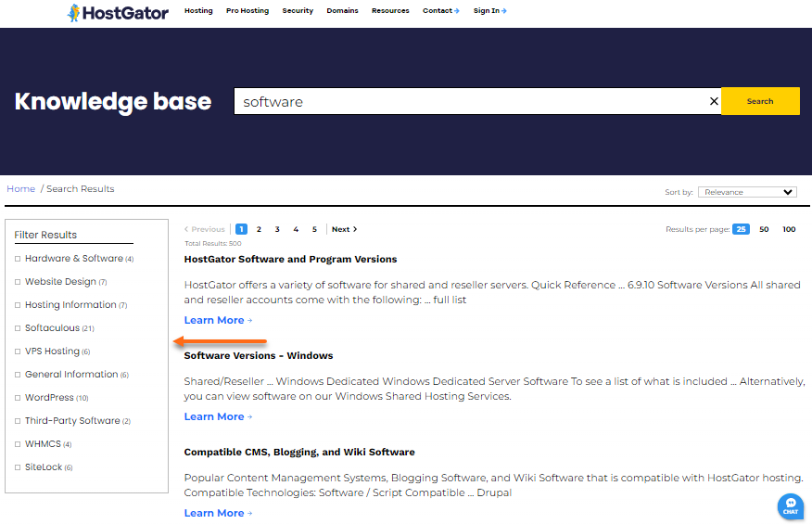The image size is (812, 524).
Task: Open Compatible CMS, Blogging, and Wiki Software
Action: [x=299, y=452]
